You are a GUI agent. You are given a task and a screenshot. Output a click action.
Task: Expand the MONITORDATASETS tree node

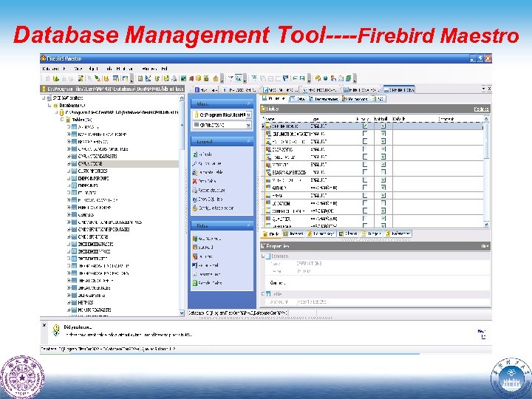tap(69, 310)
